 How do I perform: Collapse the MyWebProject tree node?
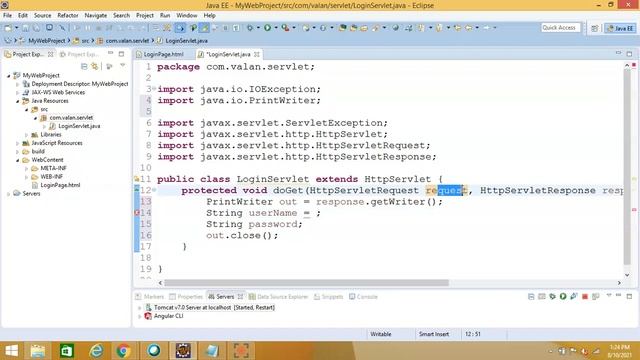pyautogui.click(x=9, y=76)
